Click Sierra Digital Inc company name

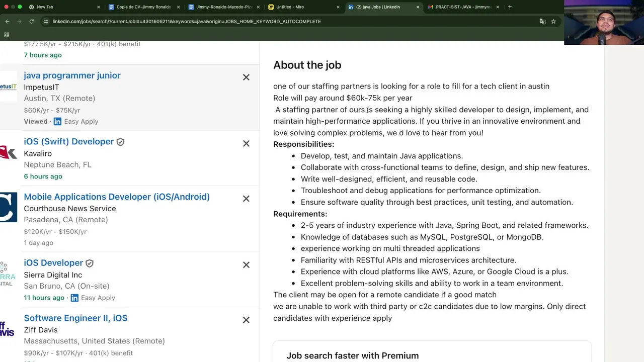(x=53, y=275)
